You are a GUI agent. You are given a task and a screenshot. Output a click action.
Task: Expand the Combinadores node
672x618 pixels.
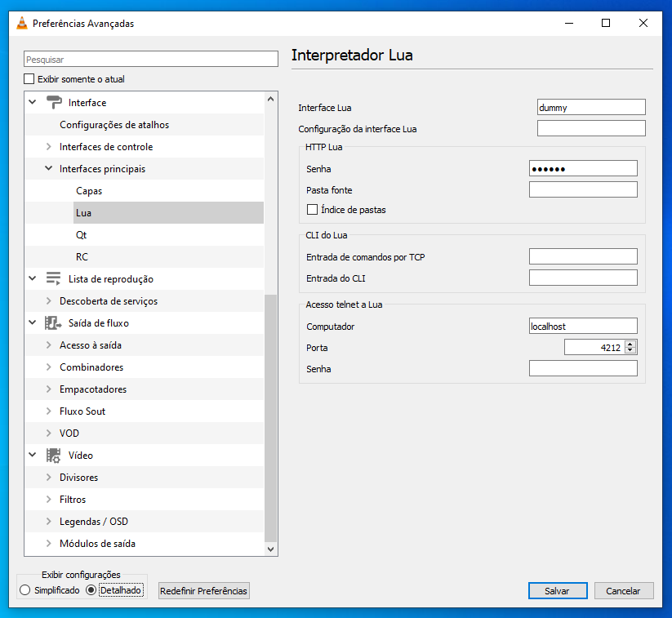49,367
